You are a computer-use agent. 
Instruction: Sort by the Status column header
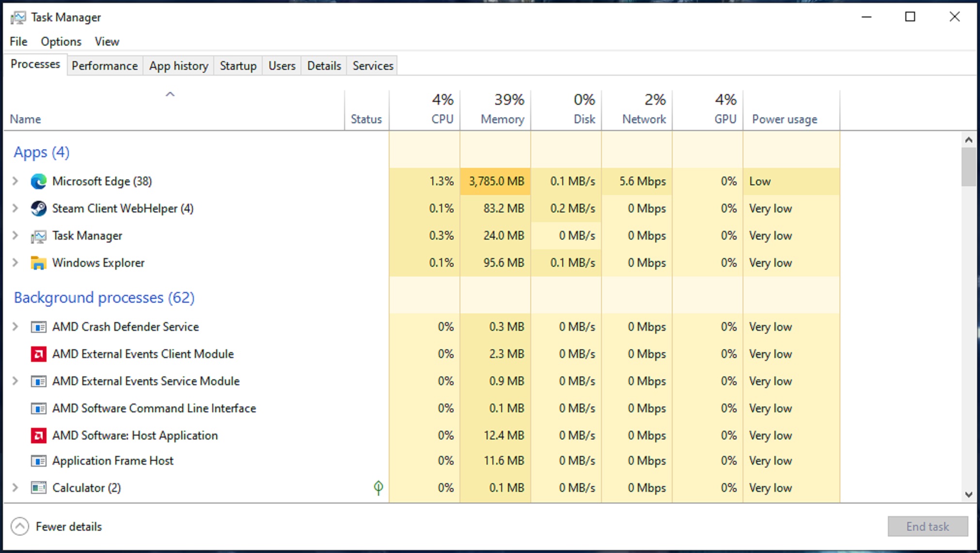click(x=367, y=111)
